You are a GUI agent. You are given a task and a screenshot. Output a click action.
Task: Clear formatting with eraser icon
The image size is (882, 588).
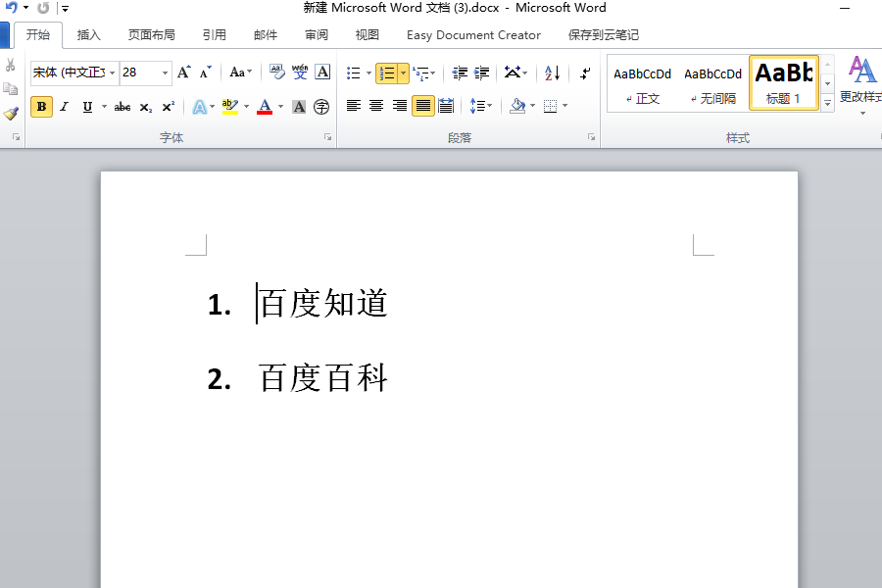pos(276,72)
